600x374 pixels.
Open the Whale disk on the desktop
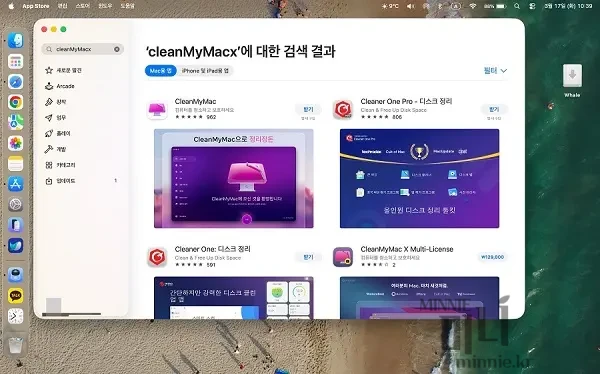(572, 76)
